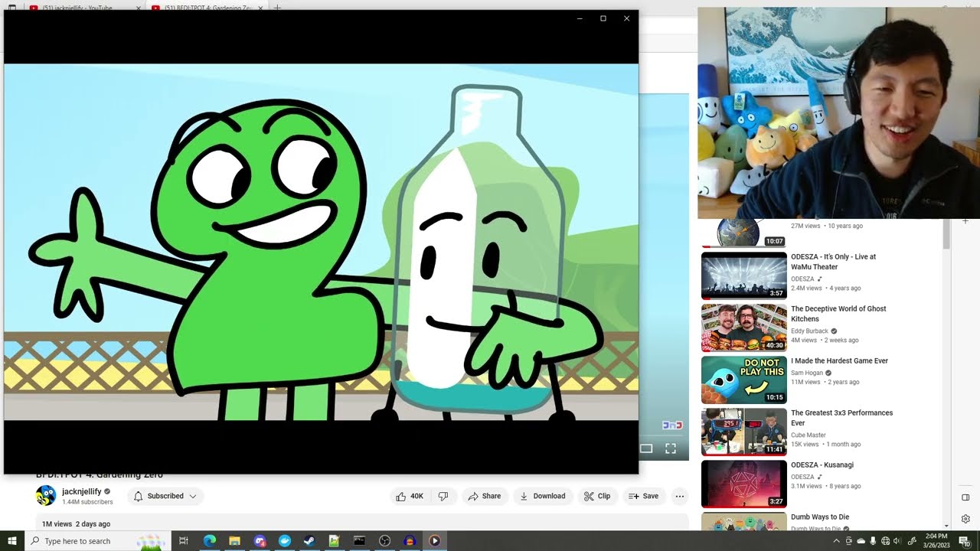Screen dimensions: 980x551
Task: Open network settings globe tray icon
Action: pos(886,541)
